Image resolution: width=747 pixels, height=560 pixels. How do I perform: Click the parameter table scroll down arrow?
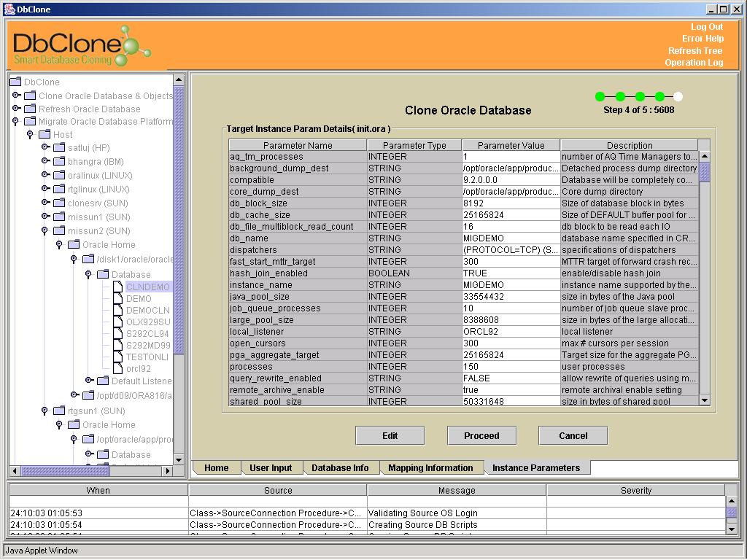click(705, 400)
